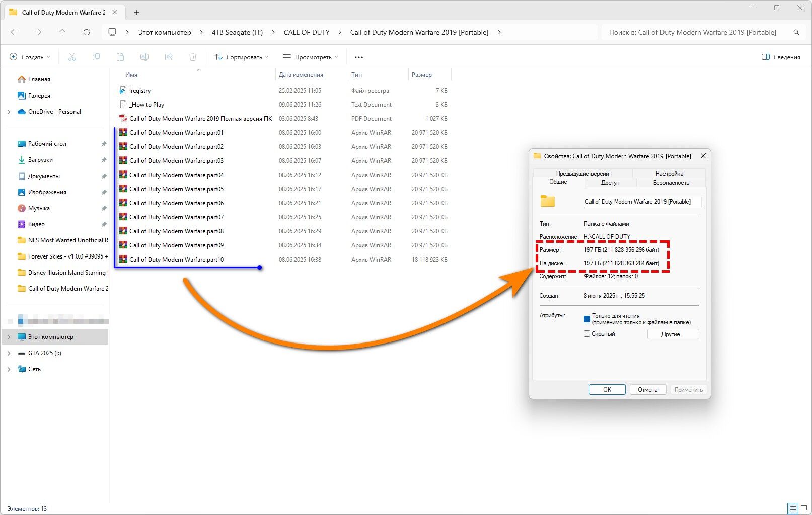812x515 pixels.
Task: Open the Сведения details pane button
Action: tap(781, 57)
